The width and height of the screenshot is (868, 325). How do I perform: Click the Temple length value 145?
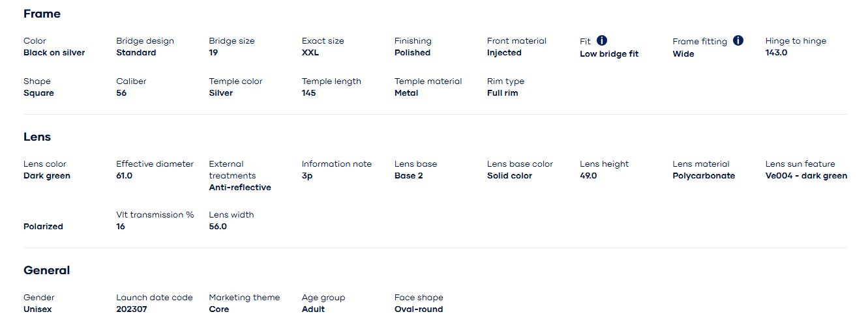pos(309,93)
